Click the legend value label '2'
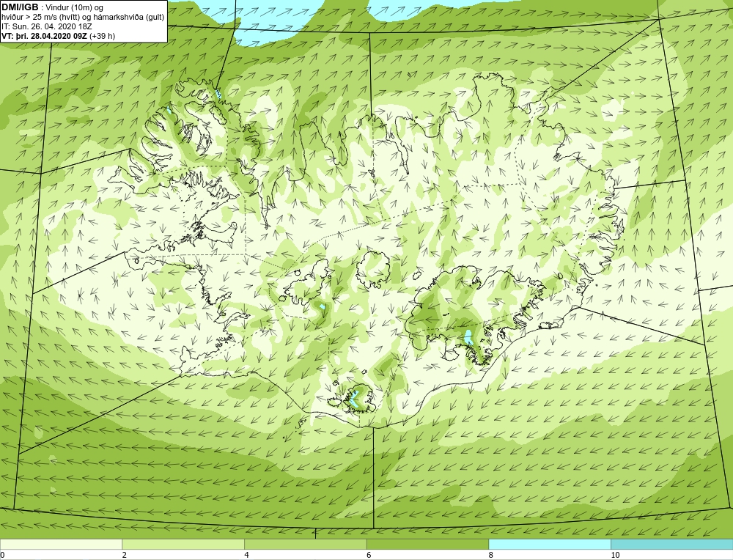This screenshot has height=560, width=733. point(125,555)
